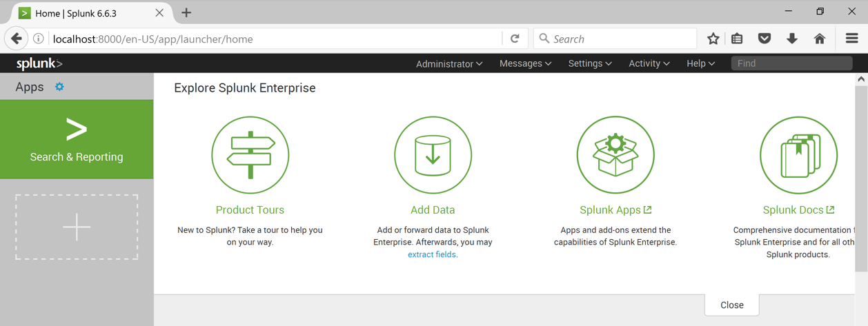Reload the page with refresh icon
The height and width of the screenshot is (326, 868).
(x=515, y=39)
